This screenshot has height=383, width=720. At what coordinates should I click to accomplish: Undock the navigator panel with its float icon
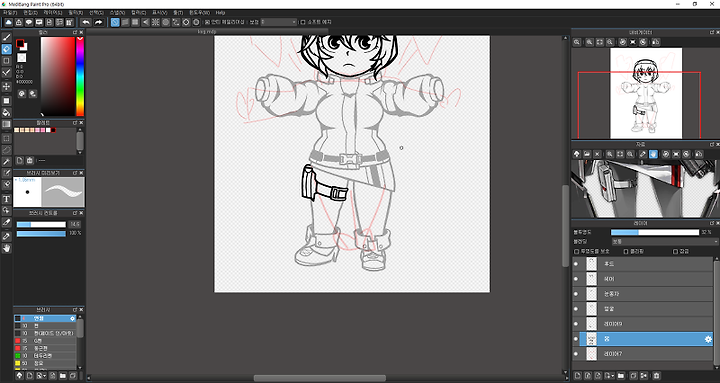click(712, 32)
